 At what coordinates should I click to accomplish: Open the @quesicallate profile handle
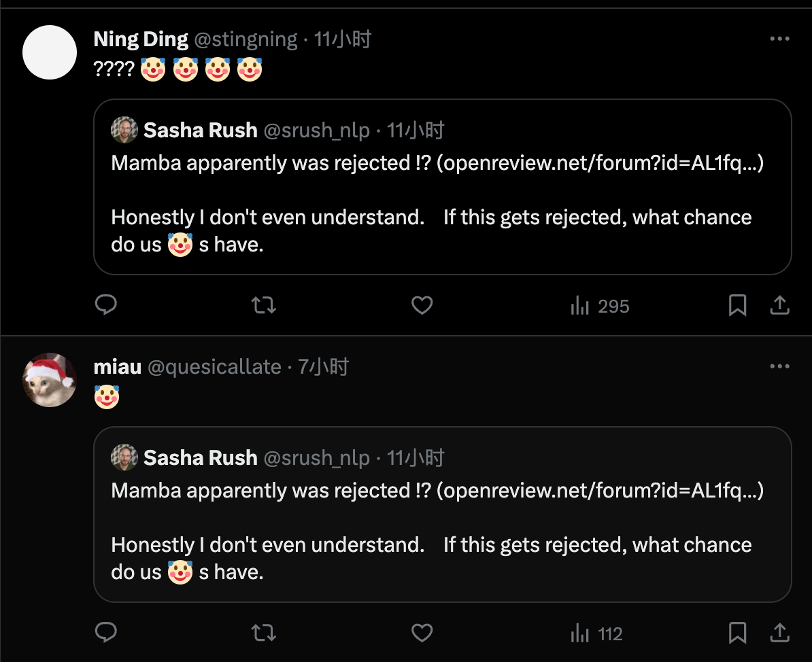(214, 367)
